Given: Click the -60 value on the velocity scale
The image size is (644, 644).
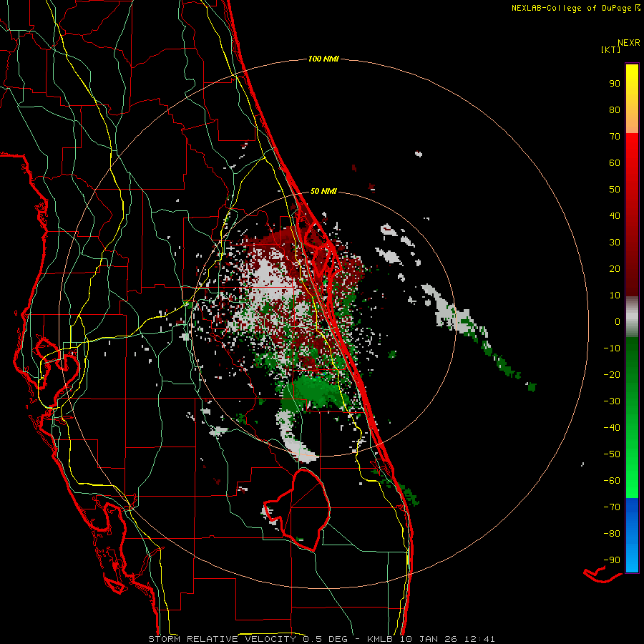Looking at the screenshot, I should 612,481.
